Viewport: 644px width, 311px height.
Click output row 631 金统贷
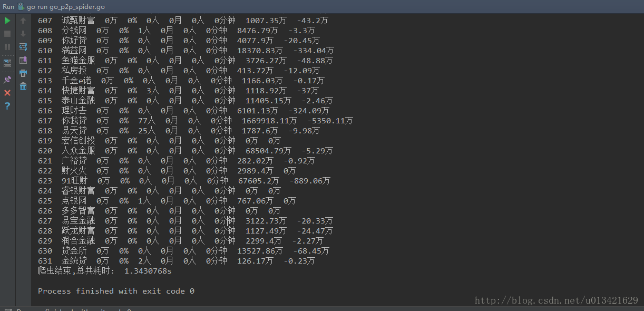point(177,261)
